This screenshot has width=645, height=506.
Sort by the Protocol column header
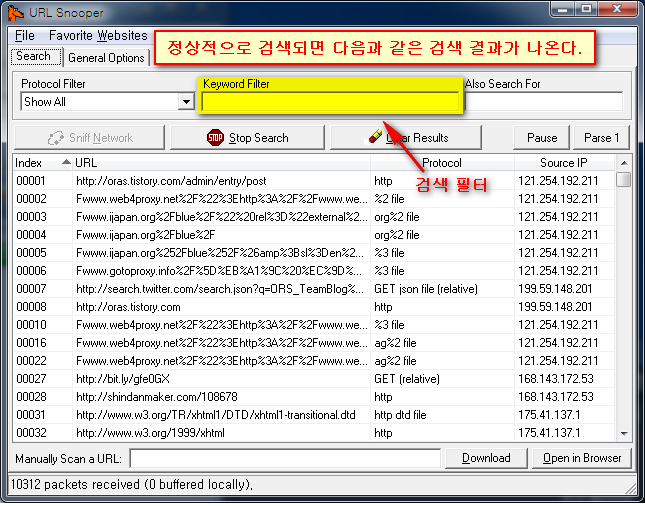pyautogui.click(x=442, y=163)
